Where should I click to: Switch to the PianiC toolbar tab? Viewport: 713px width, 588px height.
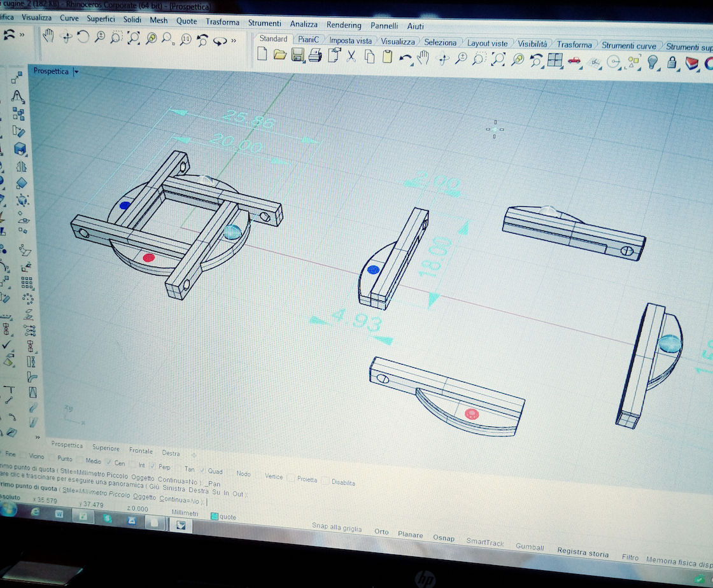pyautogui.click(x=308, y=39)
